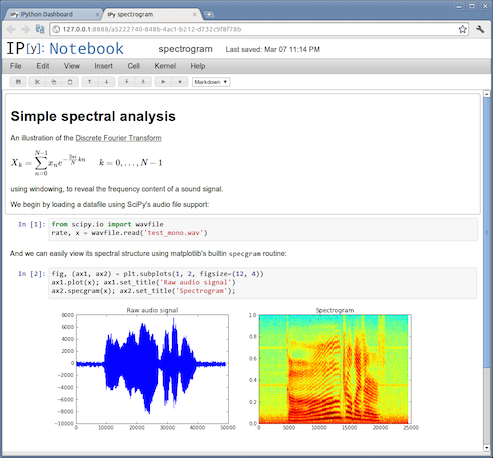
Task: Interrupt kernel with stop button
Action: pyautogui.click(x=180, y=82)
